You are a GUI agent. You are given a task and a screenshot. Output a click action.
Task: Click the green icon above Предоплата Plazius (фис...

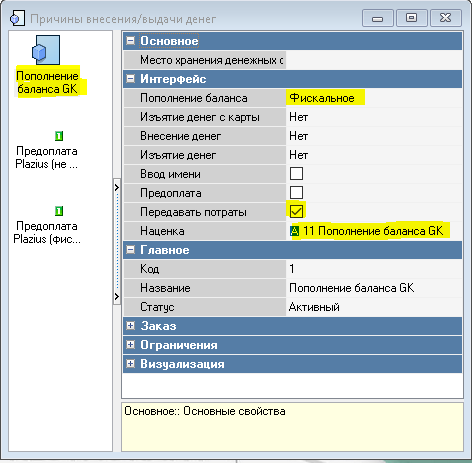click(59, 211)
